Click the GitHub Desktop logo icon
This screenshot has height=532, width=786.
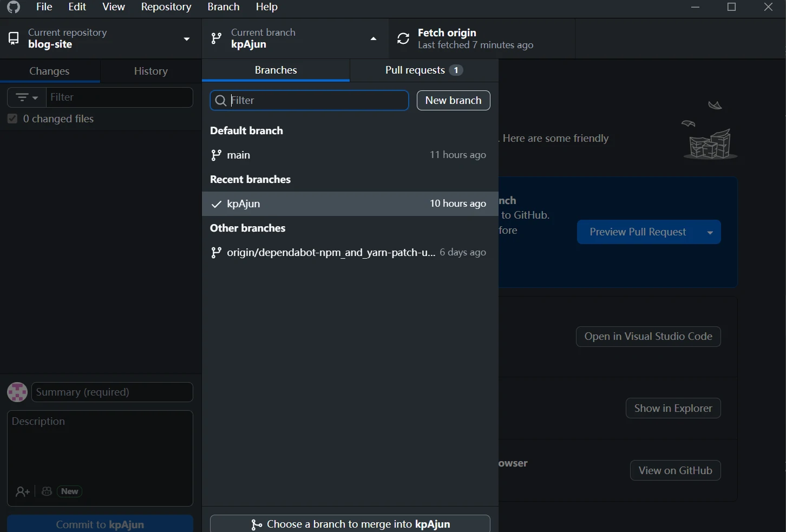click(14, 6)
